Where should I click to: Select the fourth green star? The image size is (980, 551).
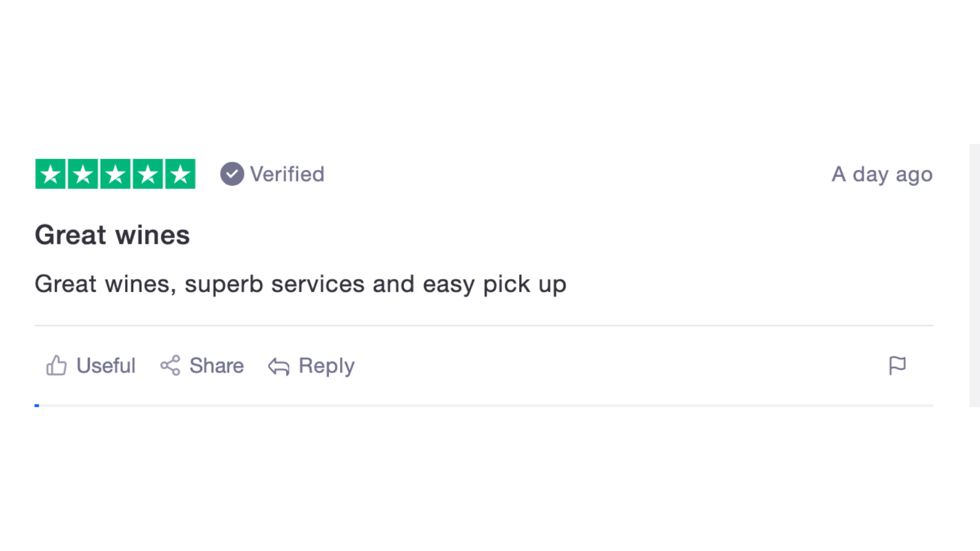pos(148,174)
